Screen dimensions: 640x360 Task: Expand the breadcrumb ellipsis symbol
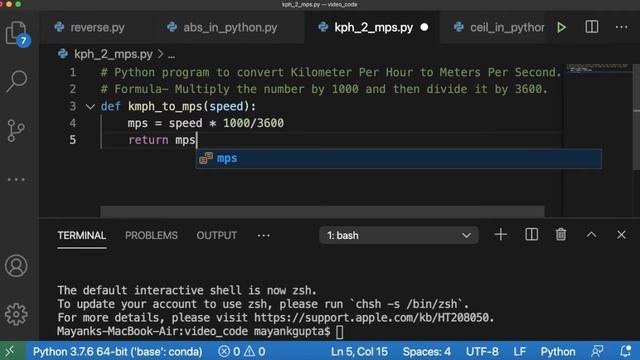click(x=171, y=55)
